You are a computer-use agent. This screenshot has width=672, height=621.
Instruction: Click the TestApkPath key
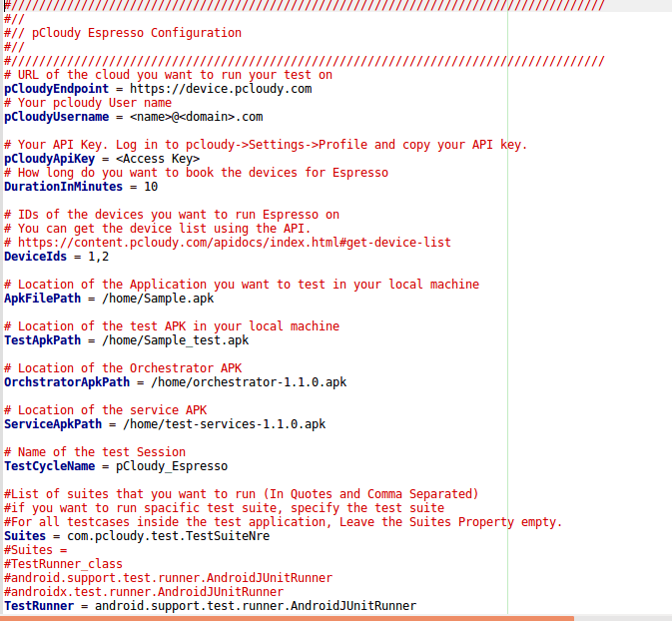coord(42,340)
